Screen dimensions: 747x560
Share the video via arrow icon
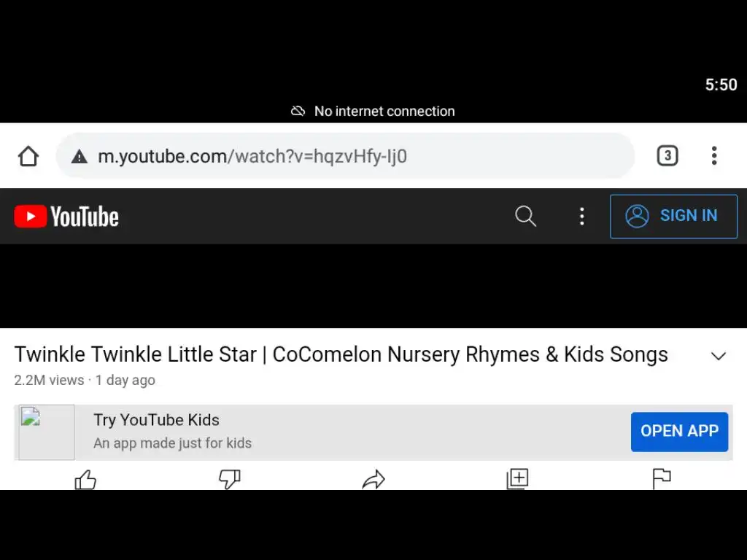click(x=373, y=480)
